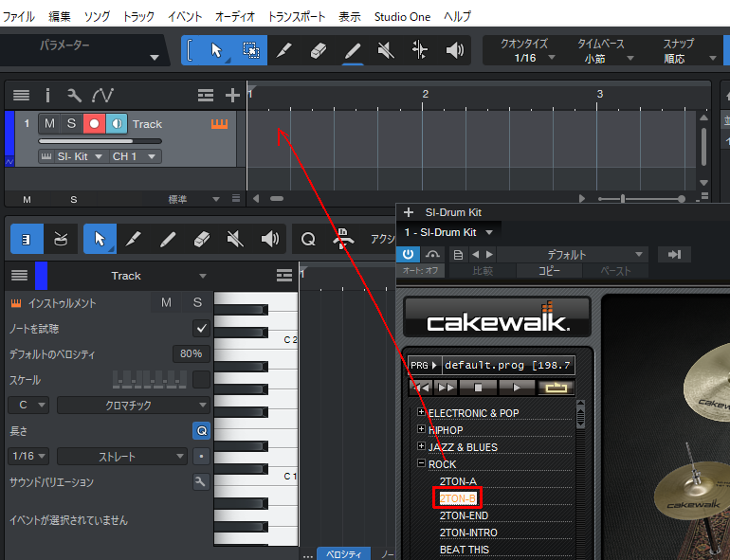Toggle the scale snap box next to スケール
Image resolution: width=730 pixels, height=560 pixels.
(202, 379)
